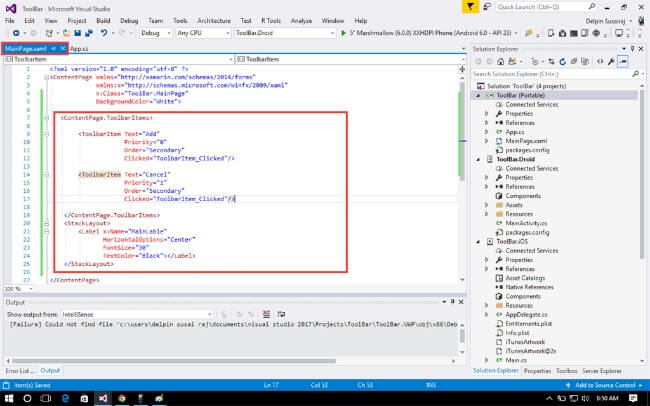Open Visual Studio from the Windows taskbar
650x406 pixels.
tap(101, 397)
